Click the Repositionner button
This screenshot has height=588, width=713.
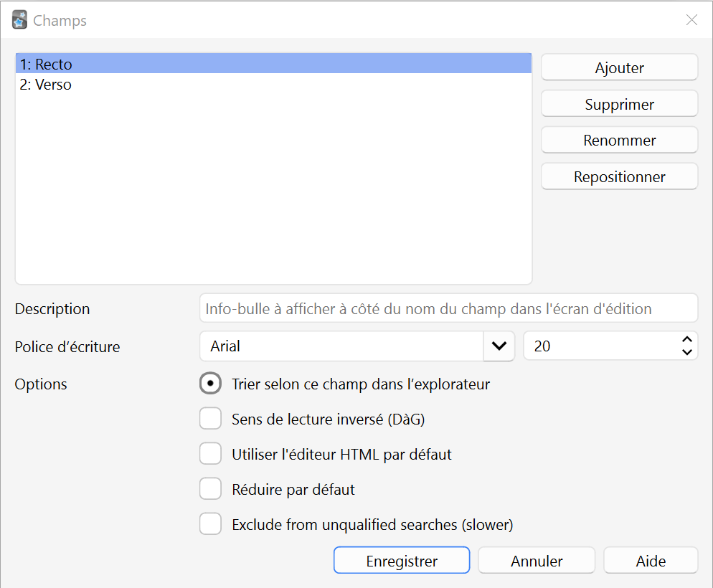pos(619,177)
